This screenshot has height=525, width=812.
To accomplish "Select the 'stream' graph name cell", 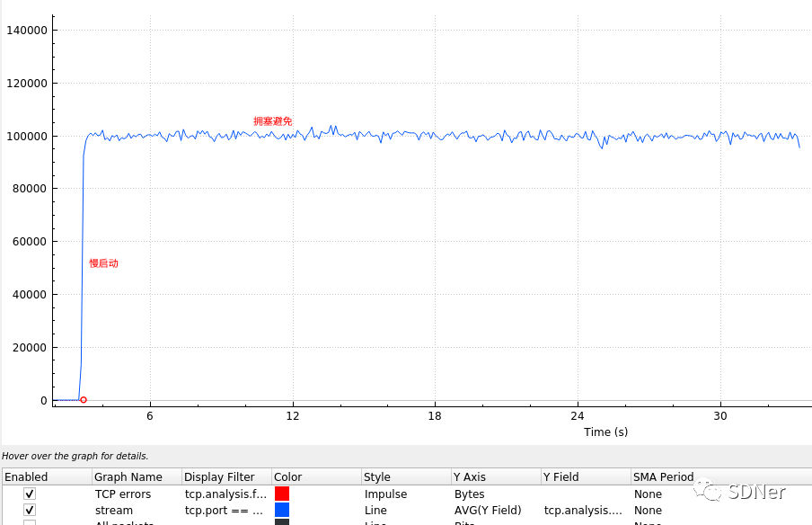I will tap(114, 510).
